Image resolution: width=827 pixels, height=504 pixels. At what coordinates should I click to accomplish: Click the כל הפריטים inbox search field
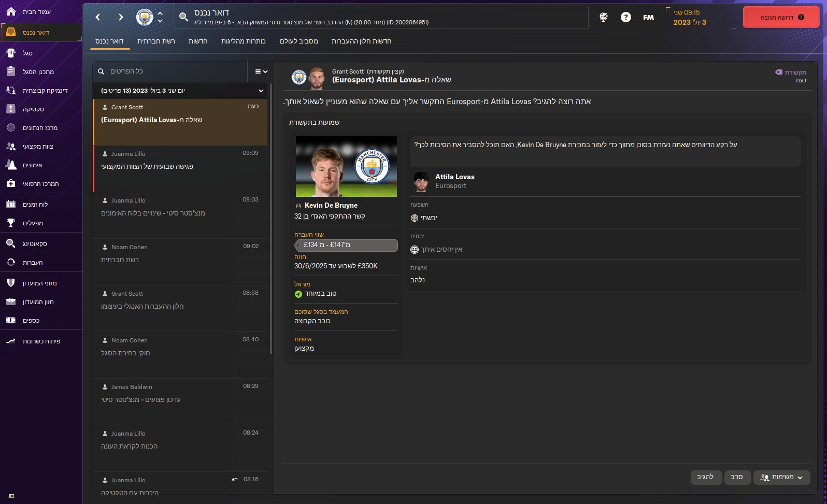171,71
